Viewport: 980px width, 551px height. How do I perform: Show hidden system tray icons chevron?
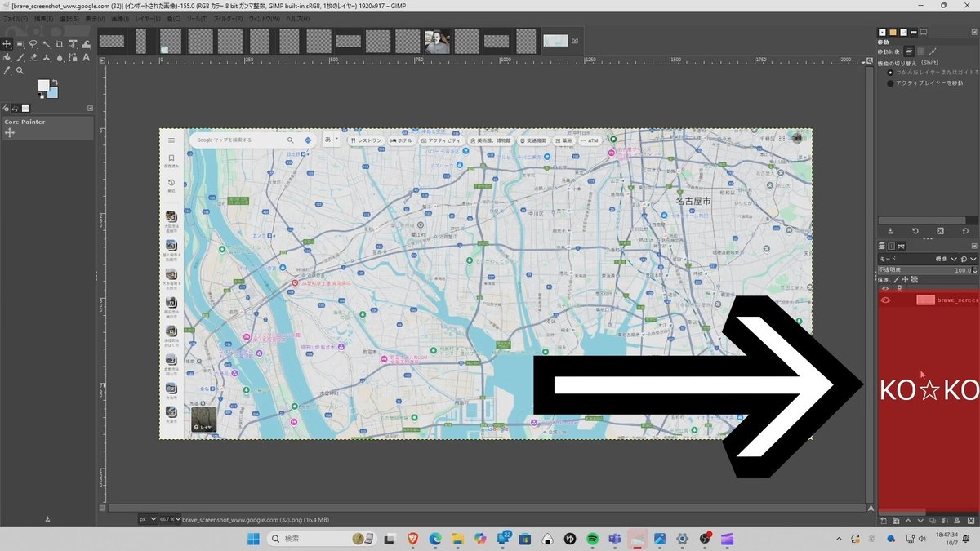click(838, 539)
